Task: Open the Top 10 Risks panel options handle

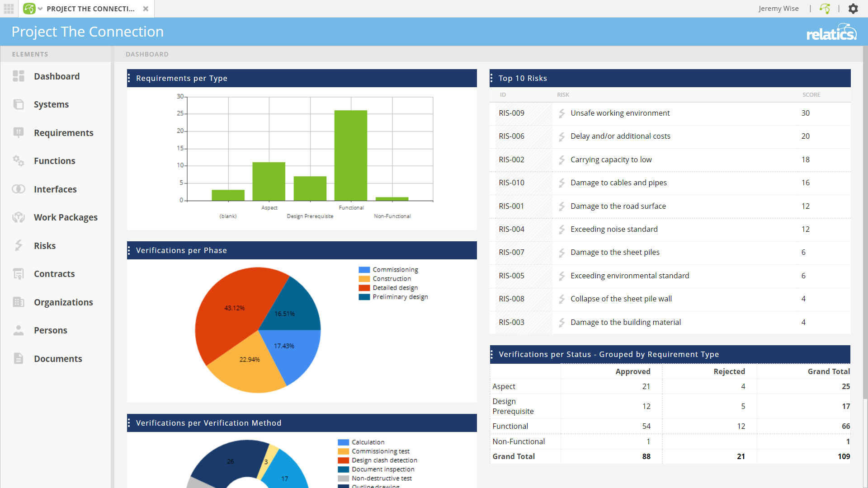Action: (492, 78)
